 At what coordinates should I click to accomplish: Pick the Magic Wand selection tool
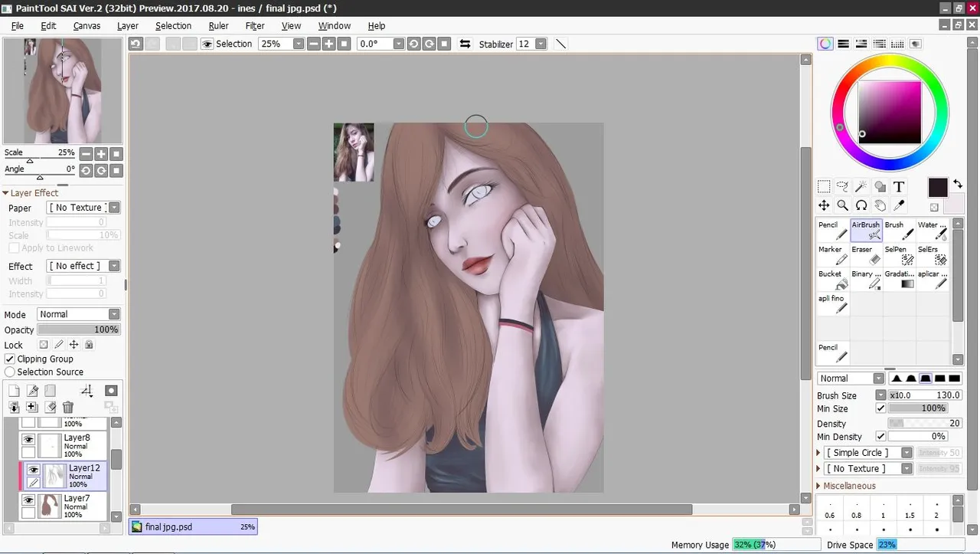tap(861, 186)
